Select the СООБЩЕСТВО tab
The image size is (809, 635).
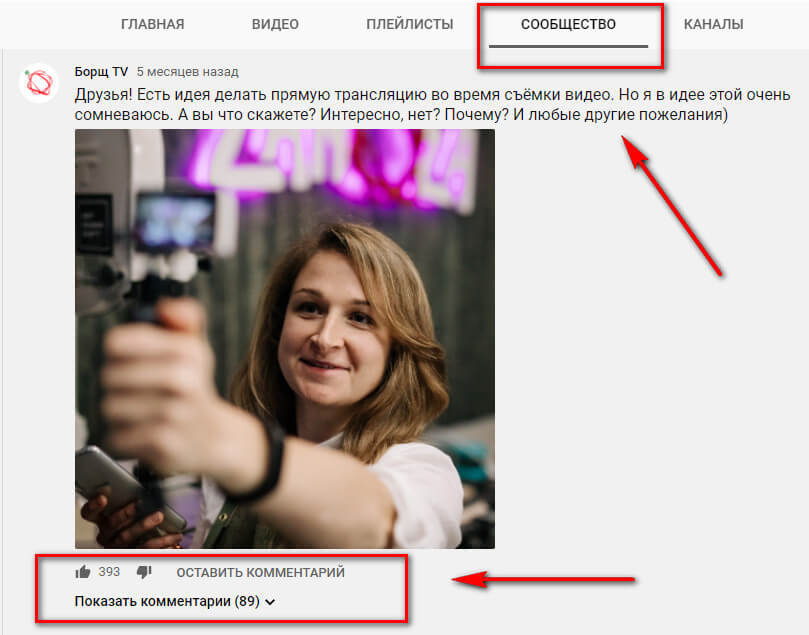[x=568, y=24]
